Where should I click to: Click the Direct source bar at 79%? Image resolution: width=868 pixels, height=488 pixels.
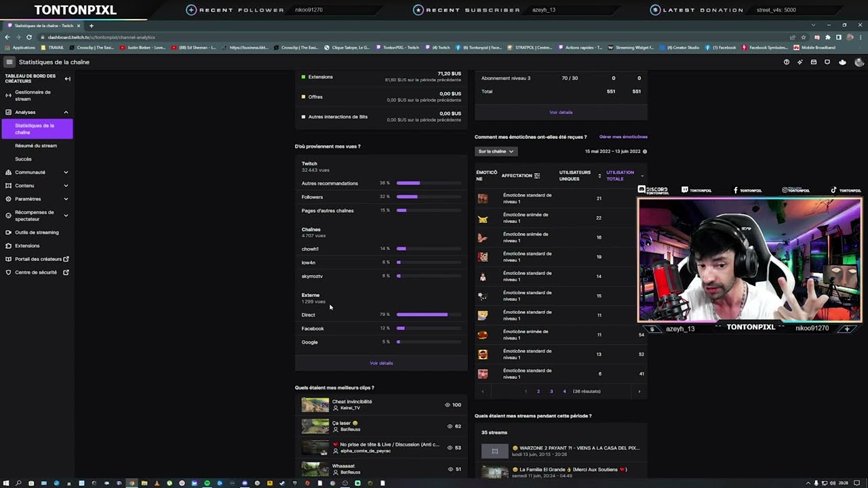tap(429, 314)
